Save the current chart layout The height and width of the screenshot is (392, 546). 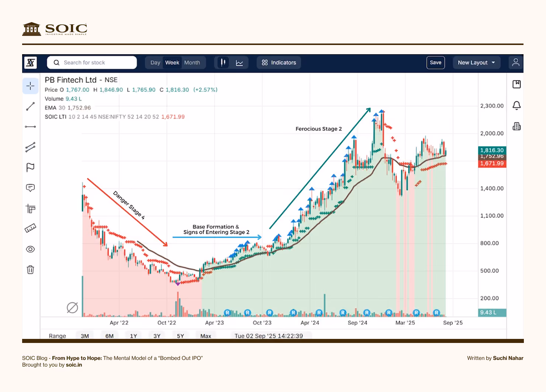pyautogui.click(x=436, y=63)
